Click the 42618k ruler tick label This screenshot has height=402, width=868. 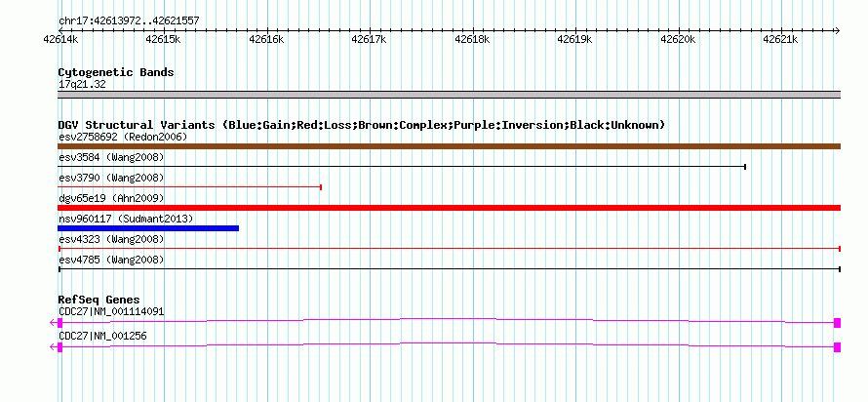[472, 39]
